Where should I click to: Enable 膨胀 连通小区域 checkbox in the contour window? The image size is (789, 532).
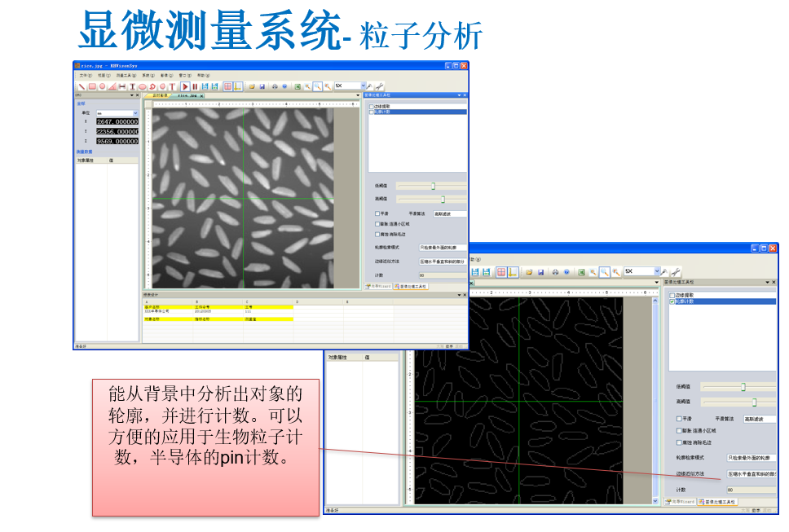click(x=679, y=430)
